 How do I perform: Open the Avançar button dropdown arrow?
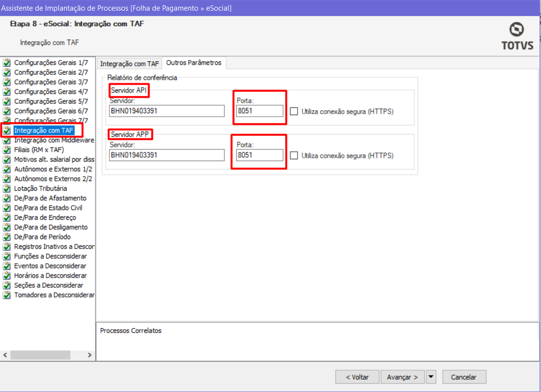431,377
